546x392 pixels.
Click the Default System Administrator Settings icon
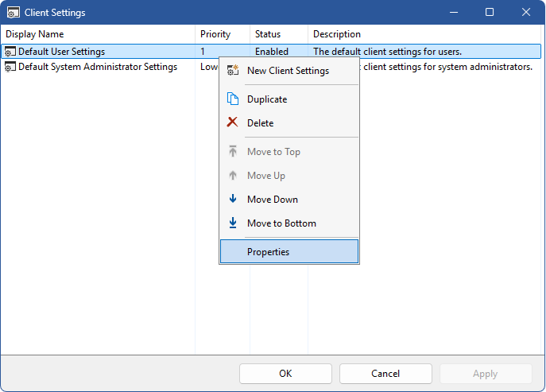point(10,68)
